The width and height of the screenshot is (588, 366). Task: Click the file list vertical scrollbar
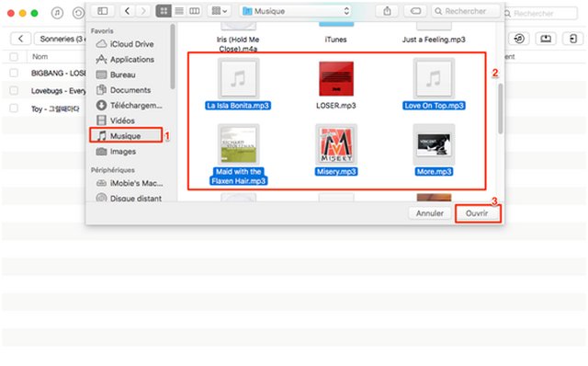click(x=500, y=109)
